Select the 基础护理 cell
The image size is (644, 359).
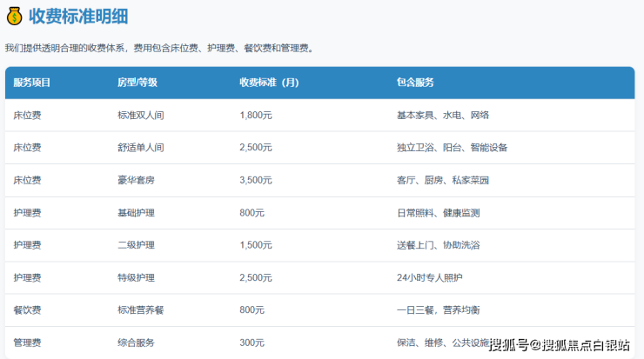pyautogui.click(x=136, y=213)
